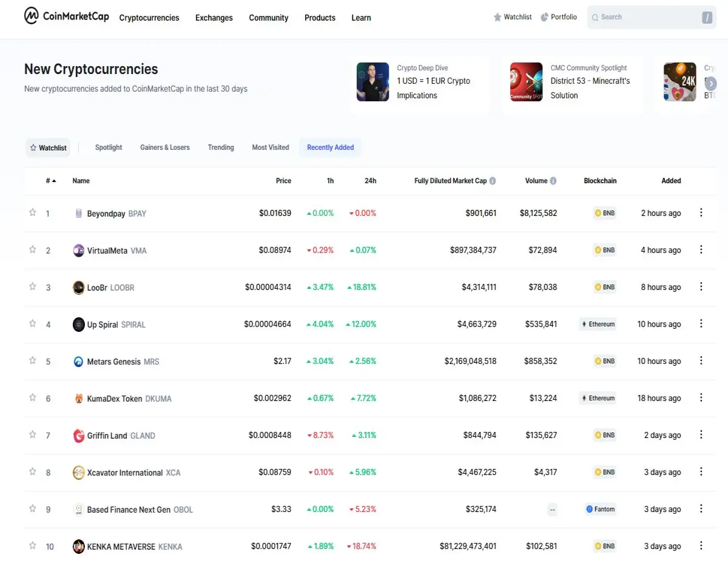
Task: Click the search input field
Action: [652, 18]
